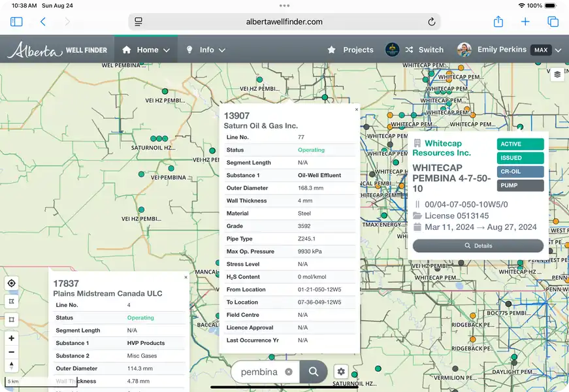
Task: Click the Projects star icon
Action: click(x=331, y=50)
